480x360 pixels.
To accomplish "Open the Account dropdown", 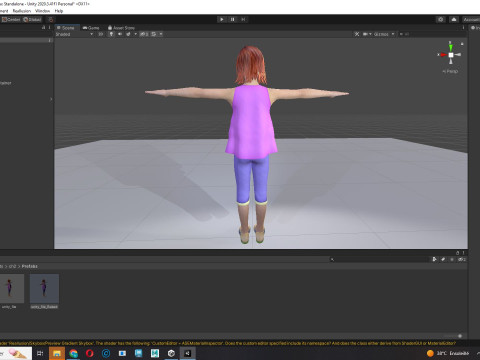I will pos(471,19).
